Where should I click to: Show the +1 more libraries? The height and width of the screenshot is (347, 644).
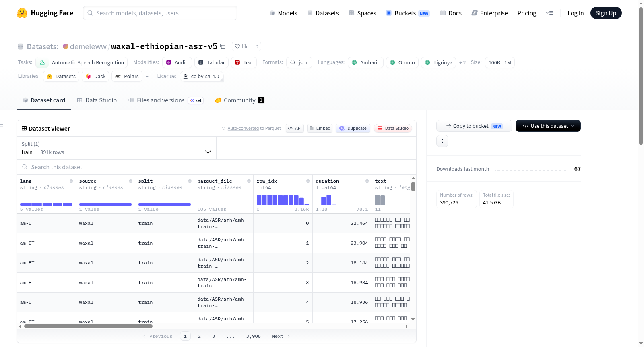[149, 76]
